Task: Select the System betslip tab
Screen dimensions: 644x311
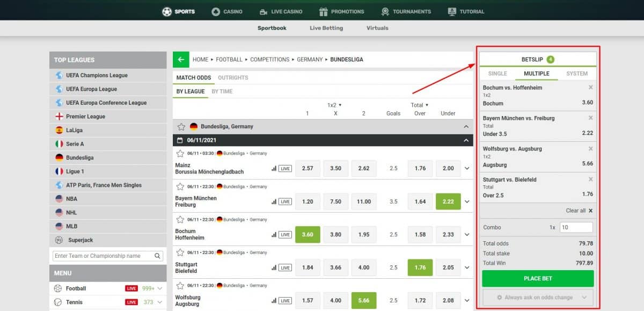Action: click(577, 74)
